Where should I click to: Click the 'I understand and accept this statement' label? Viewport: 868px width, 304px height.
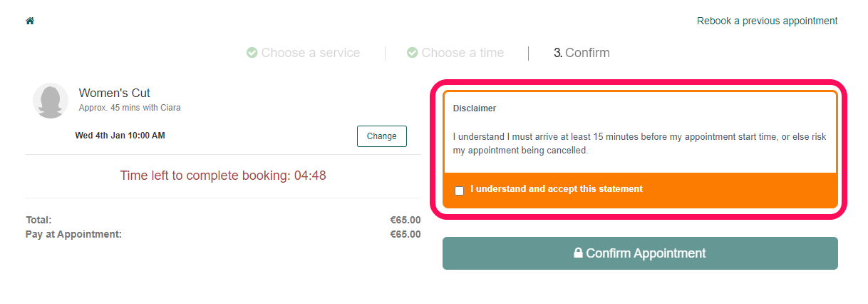[557, 189]
